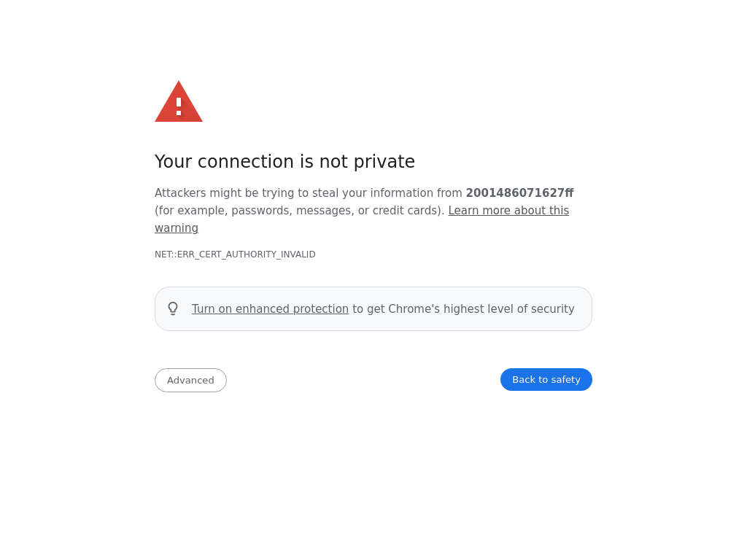Open the Learn more about this warning link
The width and height of the screenshot is (747, 560).
(508, 211)
